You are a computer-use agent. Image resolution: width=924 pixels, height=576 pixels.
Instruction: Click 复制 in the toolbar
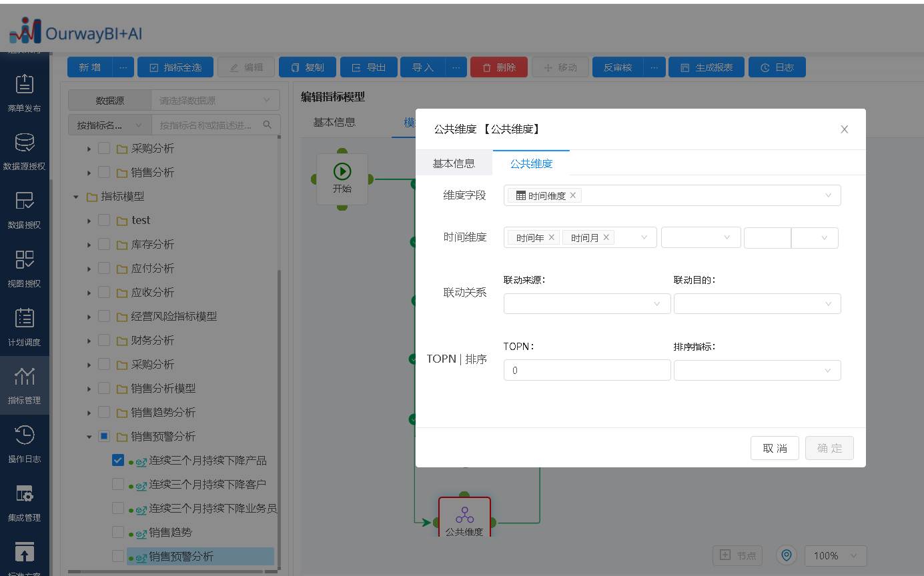coord(308,67)
